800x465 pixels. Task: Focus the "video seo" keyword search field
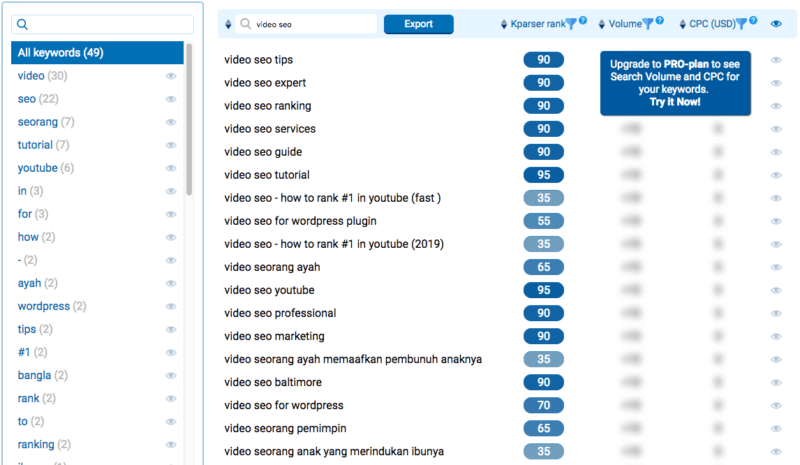[313, 24]
